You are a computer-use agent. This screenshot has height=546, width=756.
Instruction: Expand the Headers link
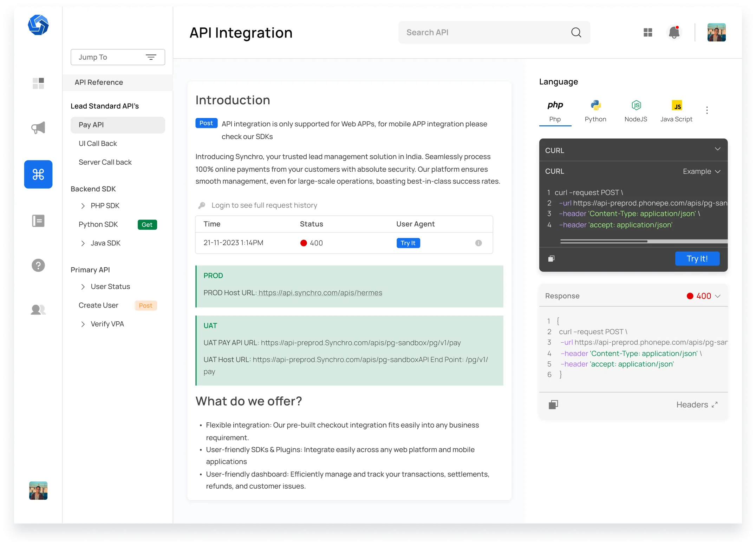click(697, 405)
